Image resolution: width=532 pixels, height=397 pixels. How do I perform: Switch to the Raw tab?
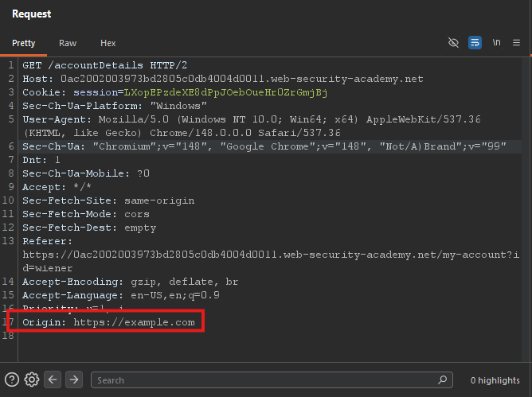pyautogui.click(x=68, y=43)
